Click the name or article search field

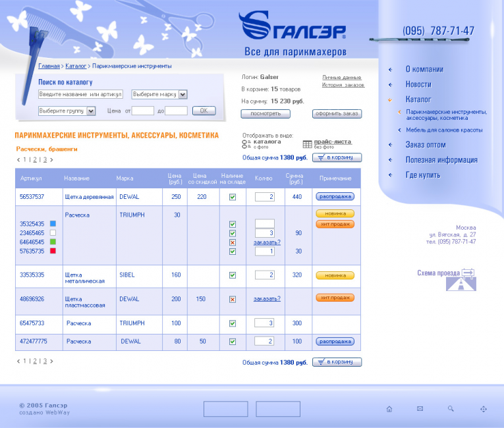click(80, 94)
